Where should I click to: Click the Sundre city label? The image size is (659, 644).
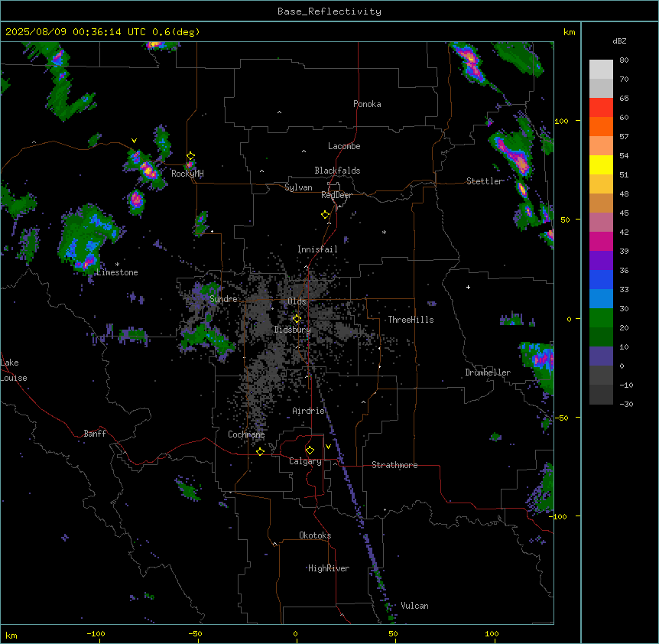coord(223,299)
